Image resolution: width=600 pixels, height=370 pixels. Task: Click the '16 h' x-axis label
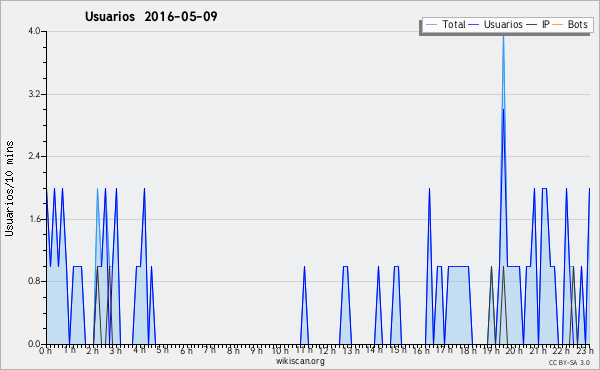(421, 351)
